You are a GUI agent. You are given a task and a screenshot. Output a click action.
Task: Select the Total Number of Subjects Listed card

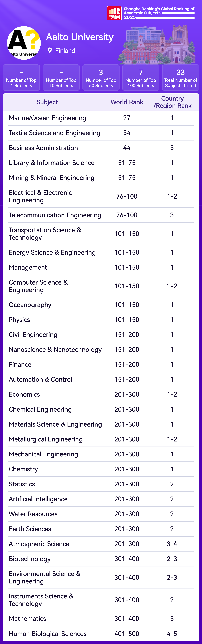point(180,78)
